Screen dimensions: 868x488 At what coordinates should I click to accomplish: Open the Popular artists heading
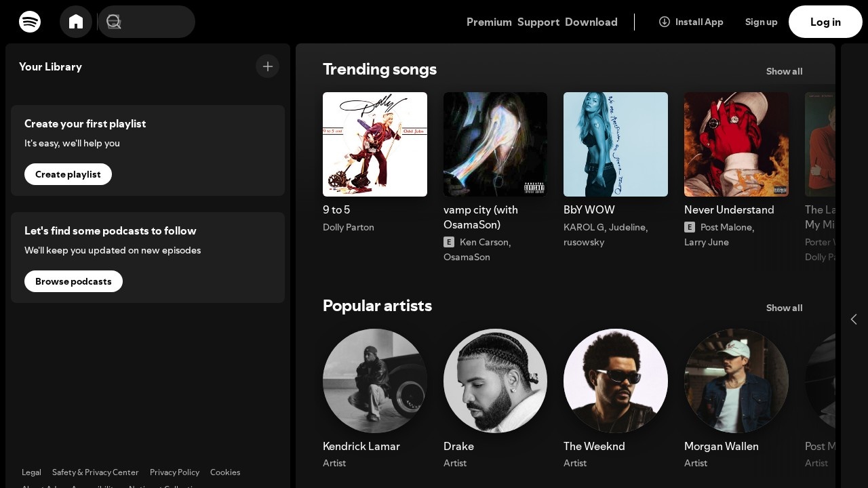pyautogui.click(x=377, y=306)
